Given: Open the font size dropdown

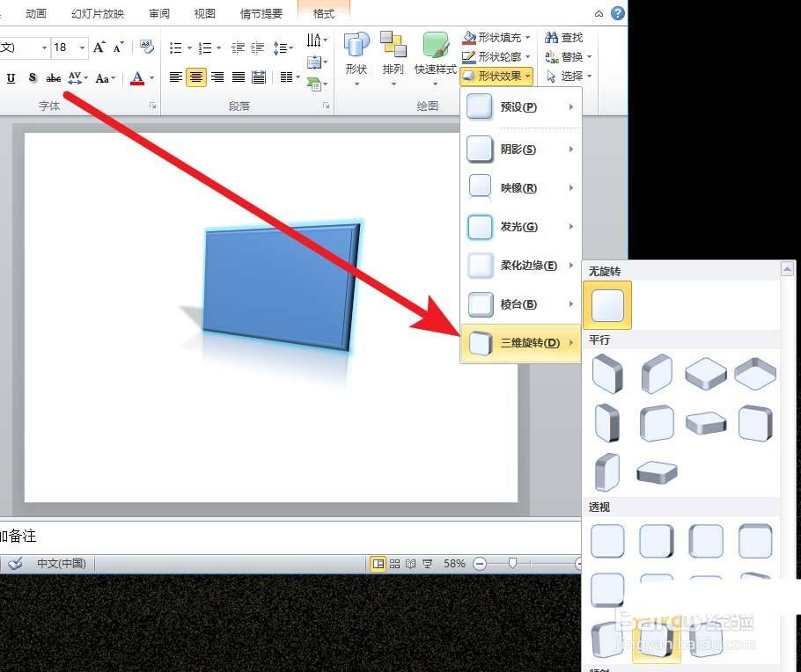Looking at the screenshot, I should coord(81,47).
